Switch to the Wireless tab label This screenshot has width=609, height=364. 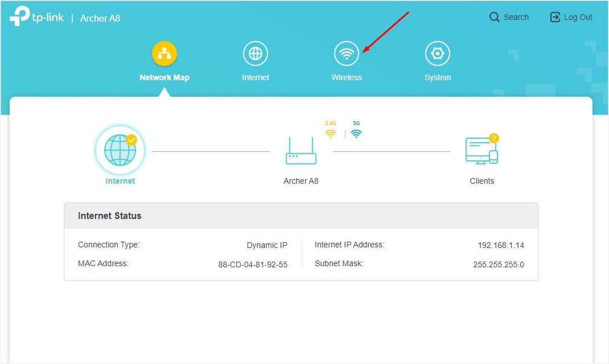pyautogui.click(x=347, y=77)
